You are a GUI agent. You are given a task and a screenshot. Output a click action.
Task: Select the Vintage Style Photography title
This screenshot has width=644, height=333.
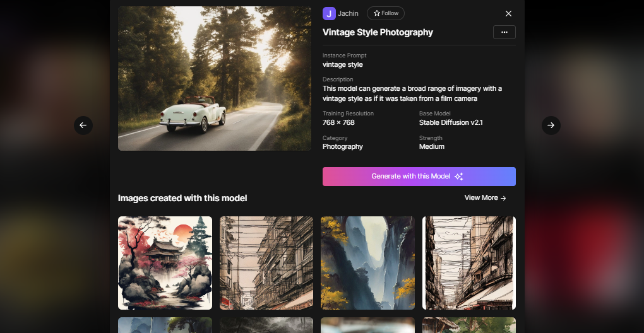pyautogui.click(x=378, y=32)
